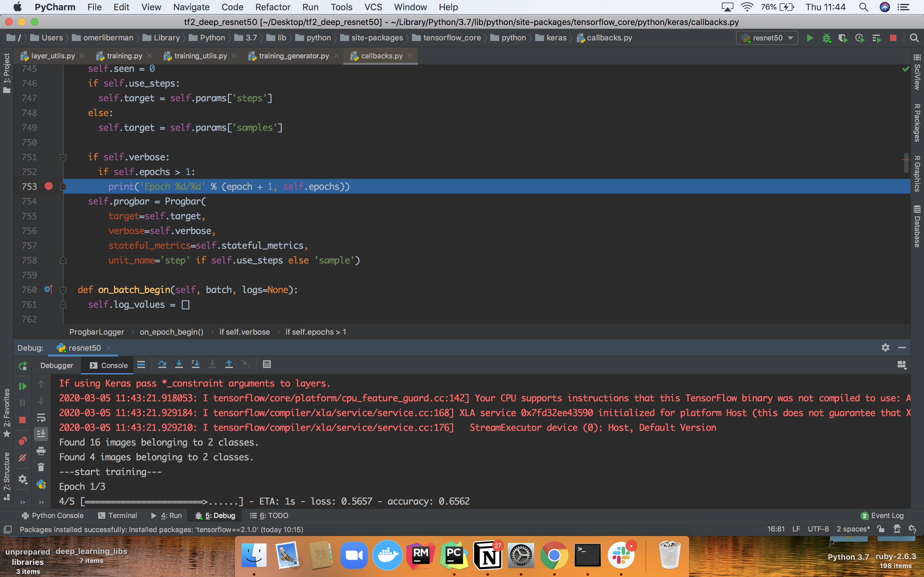Open the resnet50 run configuration dropdown
The width and height of the screenshot is (924, 577).
point(767,38)
